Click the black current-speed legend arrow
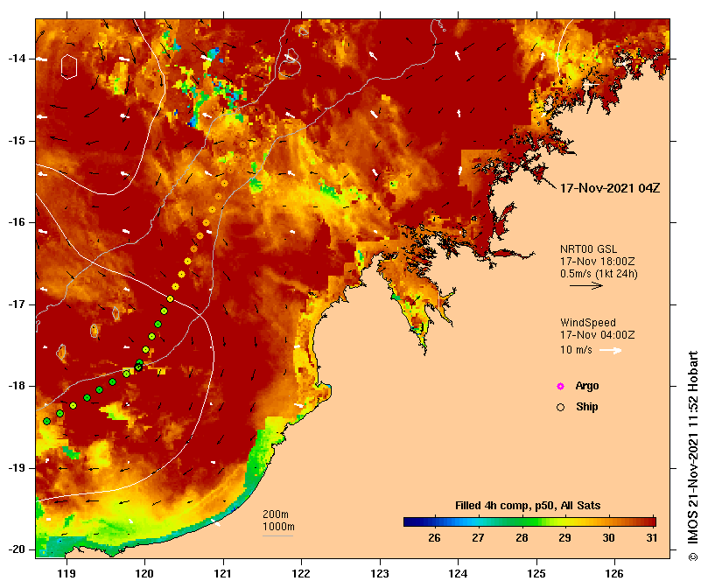This screenshot has width=708, height=588. coord(586,285)
